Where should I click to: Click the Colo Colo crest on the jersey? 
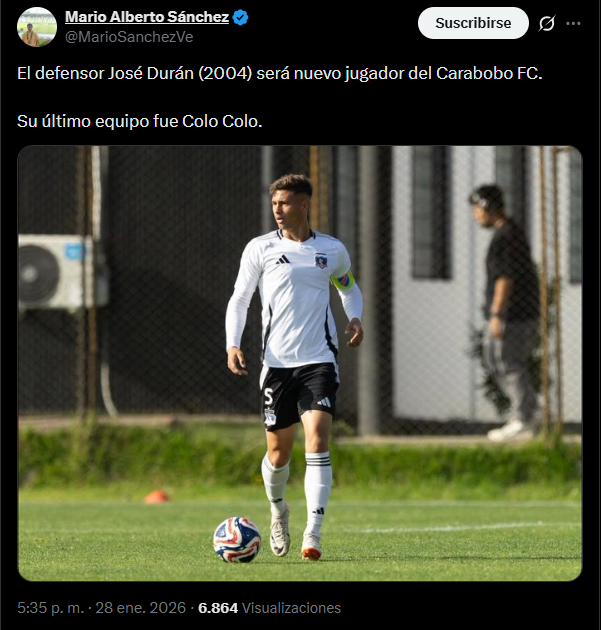321,261
